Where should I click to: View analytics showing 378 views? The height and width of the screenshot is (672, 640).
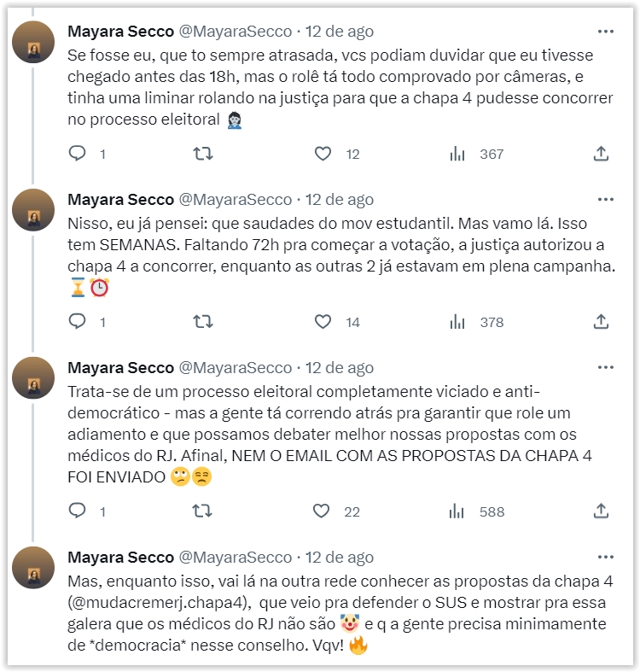(x=458, y=322)
